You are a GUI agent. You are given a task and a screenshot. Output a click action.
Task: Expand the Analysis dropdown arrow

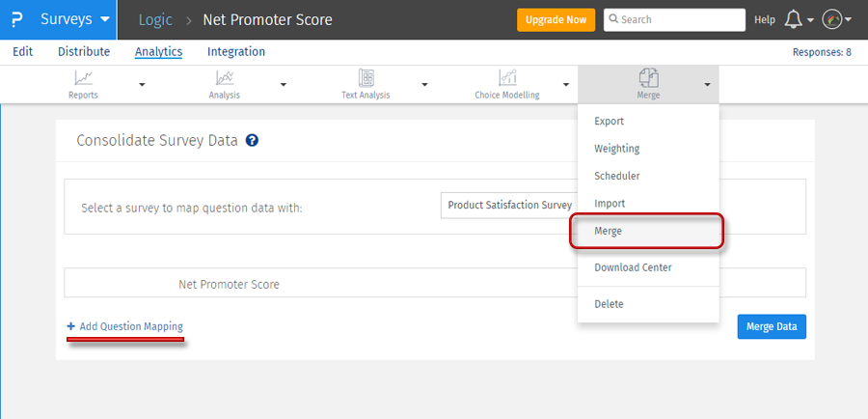coord(284,85)
